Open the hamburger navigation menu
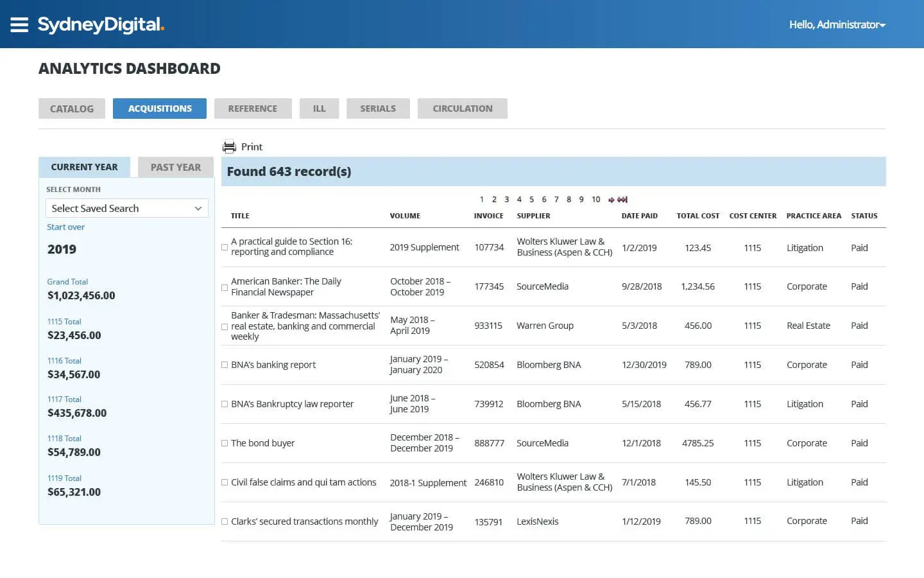 [19, 24]
